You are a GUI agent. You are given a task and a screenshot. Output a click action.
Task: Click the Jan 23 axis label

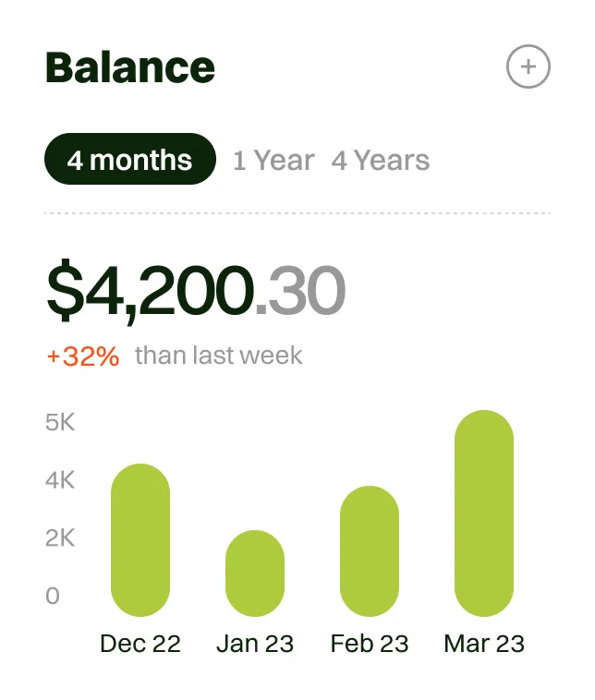(255, 644)
